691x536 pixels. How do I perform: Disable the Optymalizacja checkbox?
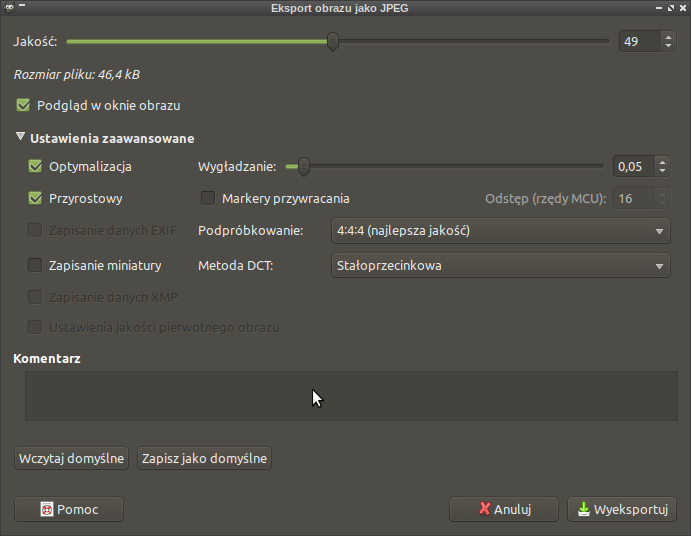click(x=35, y=166)
